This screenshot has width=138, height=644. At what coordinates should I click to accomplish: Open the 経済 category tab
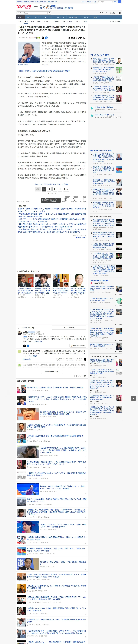[39, 22]
